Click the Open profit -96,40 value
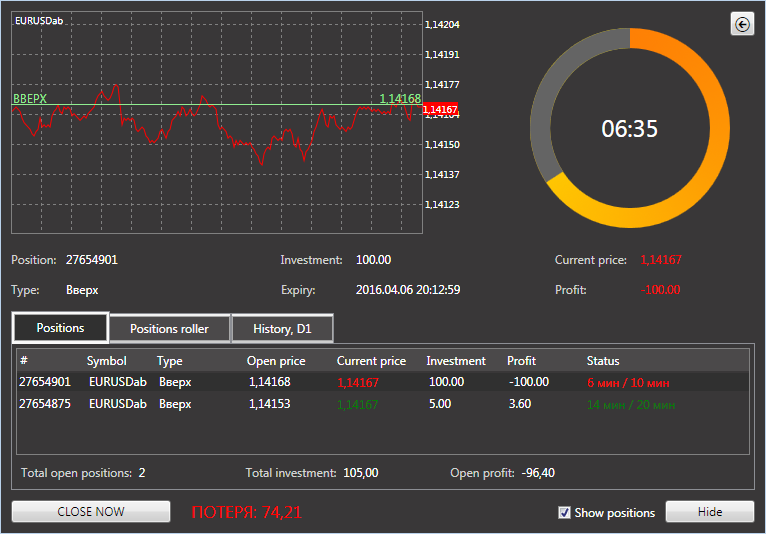This screenshot has height=534, width=766. pyautogui.click(x=538, y=473)
